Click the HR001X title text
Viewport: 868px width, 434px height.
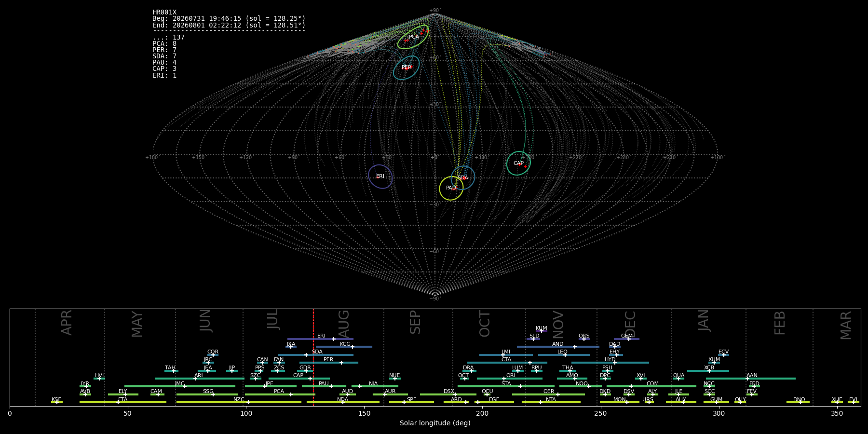click(164, 13)
